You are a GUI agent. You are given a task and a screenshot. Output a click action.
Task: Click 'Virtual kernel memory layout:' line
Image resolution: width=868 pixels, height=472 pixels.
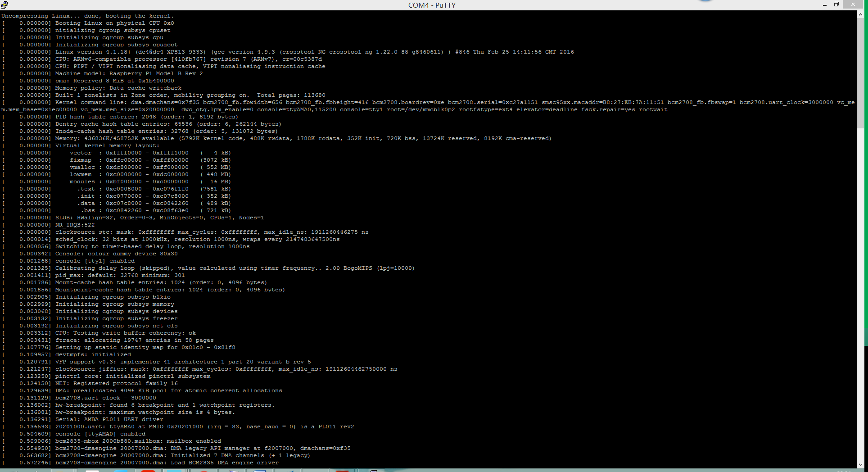107,145
